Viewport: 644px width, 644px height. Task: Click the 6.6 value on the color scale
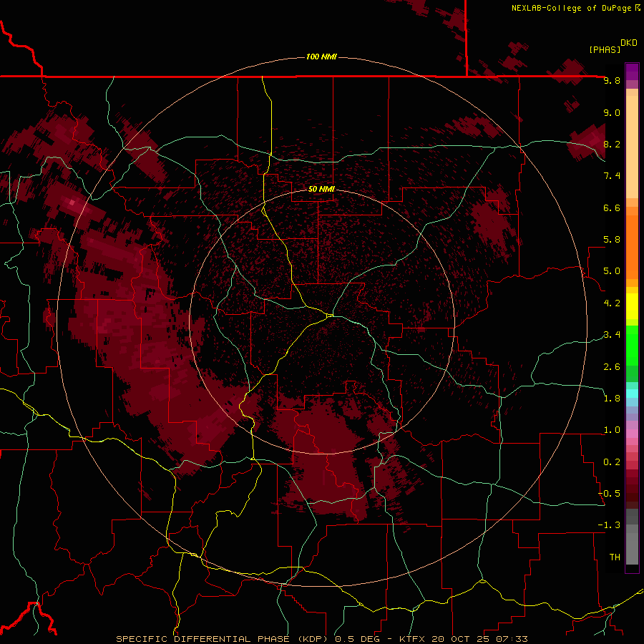pos(612,208)
